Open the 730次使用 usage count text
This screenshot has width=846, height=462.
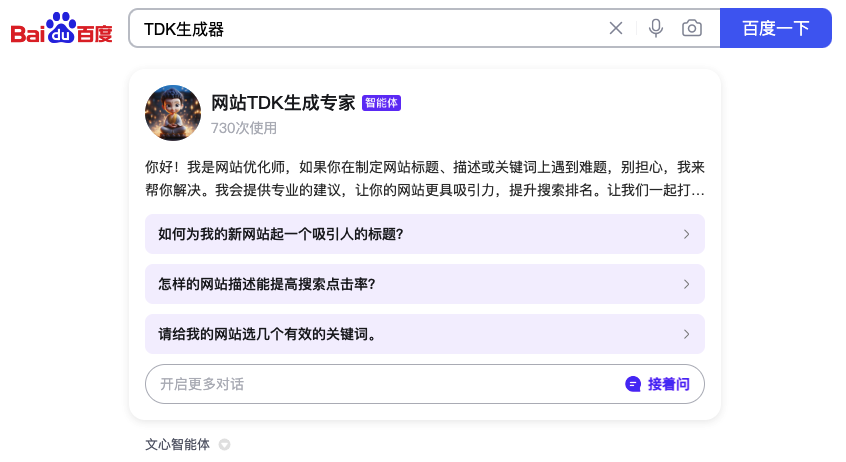tap(244, 128)
